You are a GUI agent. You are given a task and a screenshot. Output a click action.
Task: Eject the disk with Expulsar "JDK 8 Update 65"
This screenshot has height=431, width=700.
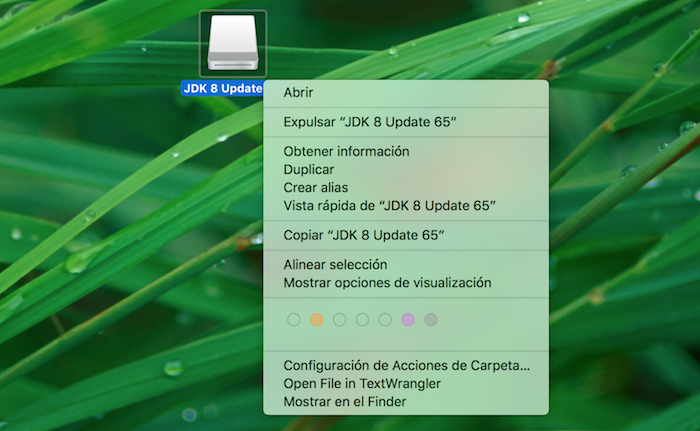[369, 122]
